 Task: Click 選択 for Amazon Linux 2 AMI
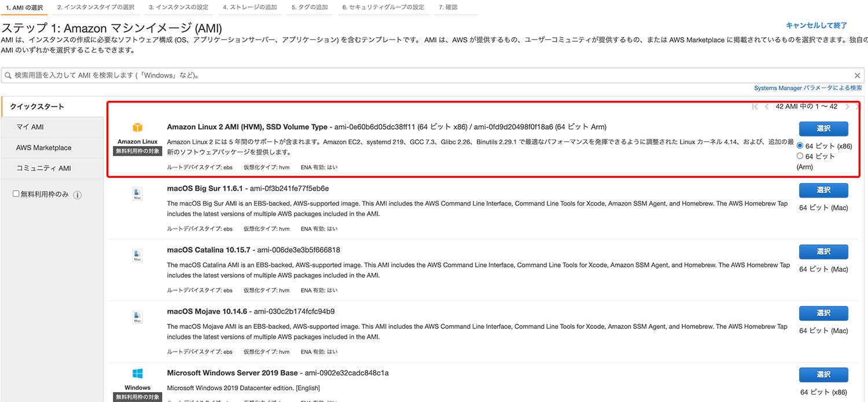pyautogui.click(x=823, y=129)
